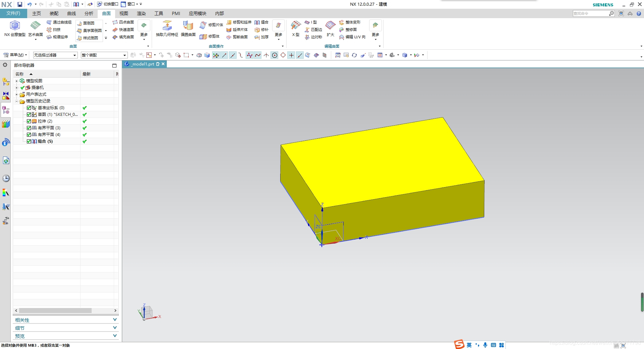Switch to the 主页 ribbon tab
This screenshot has height=349, width=644.
(x=37, y=13)
